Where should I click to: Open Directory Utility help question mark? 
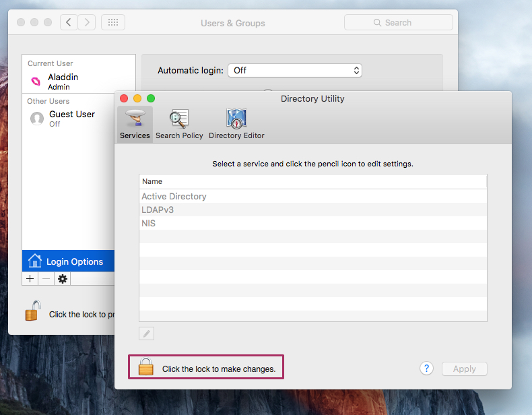pyautogui.click(x=426, y=368)
